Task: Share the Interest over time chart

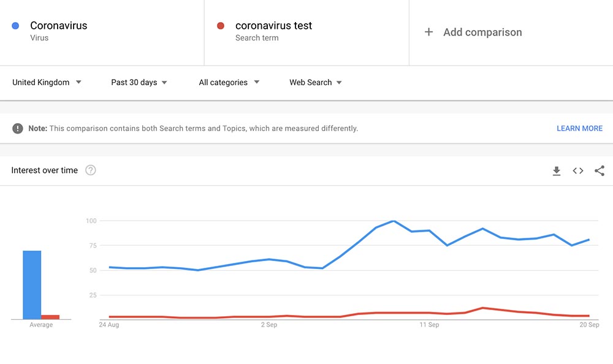Action: (x=600, y=171)
